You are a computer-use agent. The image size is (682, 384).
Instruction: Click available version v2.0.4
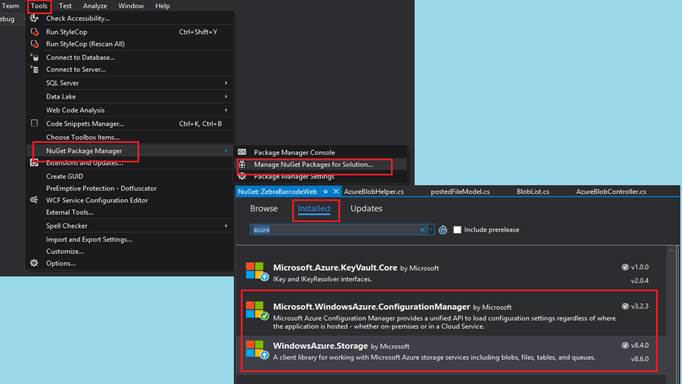coord(639,281)
